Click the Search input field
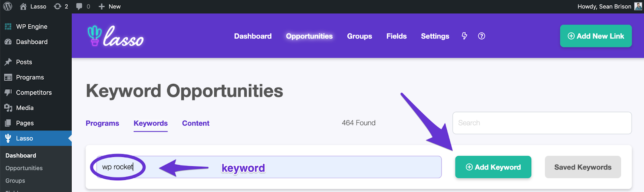Screen dimensions: 644x192 [x=542, y=123]
